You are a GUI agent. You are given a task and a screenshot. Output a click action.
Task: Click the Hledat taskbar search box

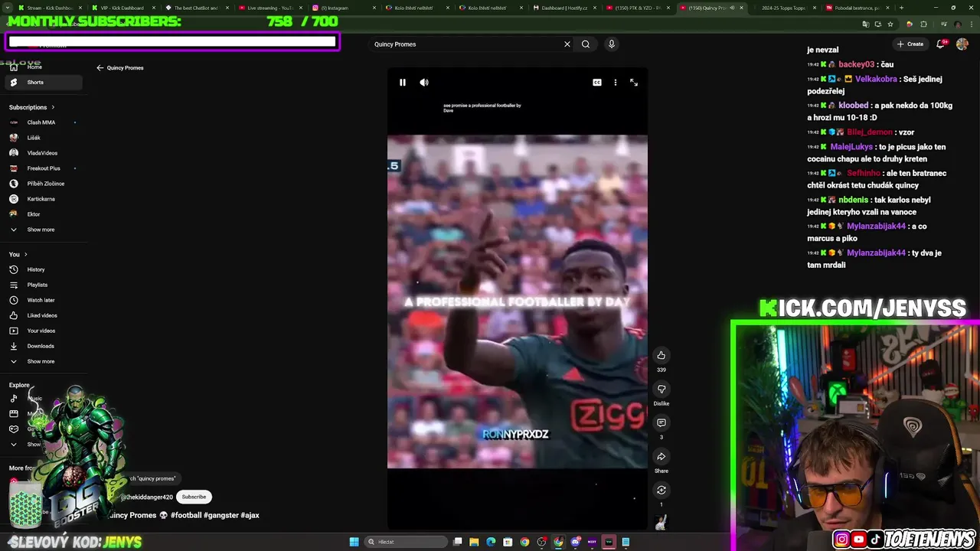pos(404,542)
